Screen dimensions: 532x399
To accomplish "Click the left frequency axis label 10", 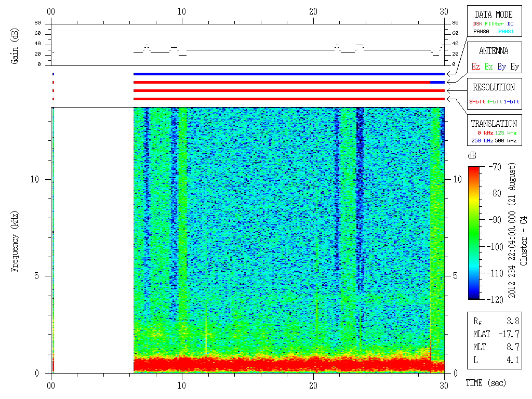I will [x=35, y=179].
